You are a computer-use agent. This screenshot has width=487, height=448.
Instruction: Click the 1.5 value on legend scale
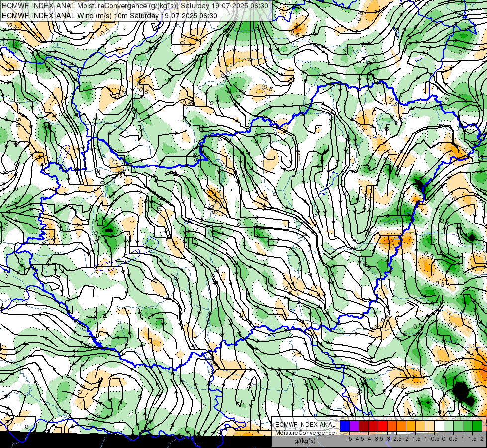pos(473,439)
